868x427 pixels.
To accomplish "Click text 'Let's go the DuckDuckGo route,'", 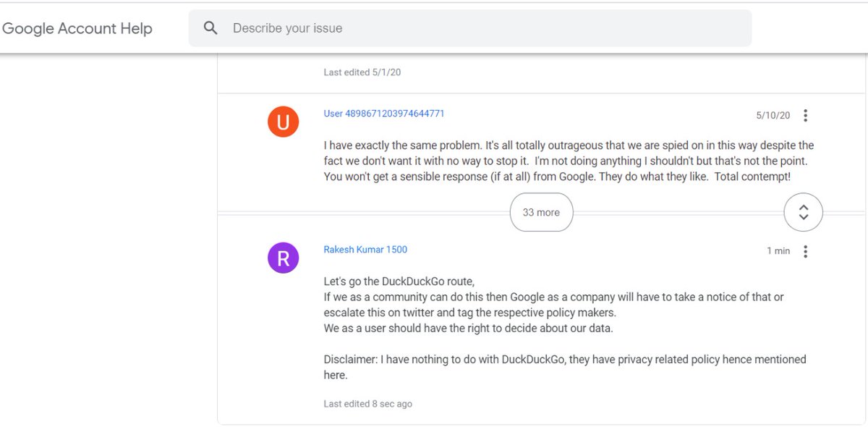I will pyautogui.click(x=399, y=281).
